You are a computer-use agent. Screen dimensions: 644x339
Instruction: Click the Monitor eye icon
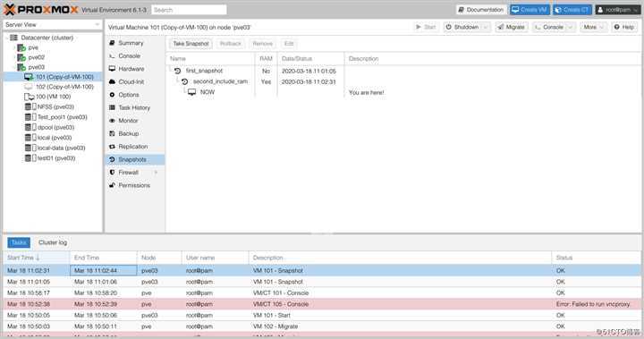tap(112, 121)
